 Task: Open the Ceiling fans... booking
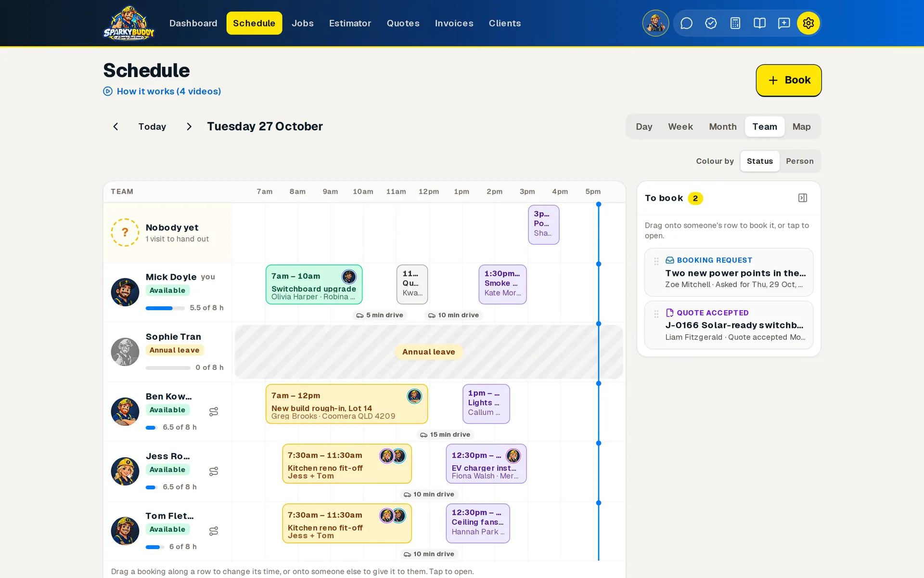pyautogui.click(x=478, y=524)
